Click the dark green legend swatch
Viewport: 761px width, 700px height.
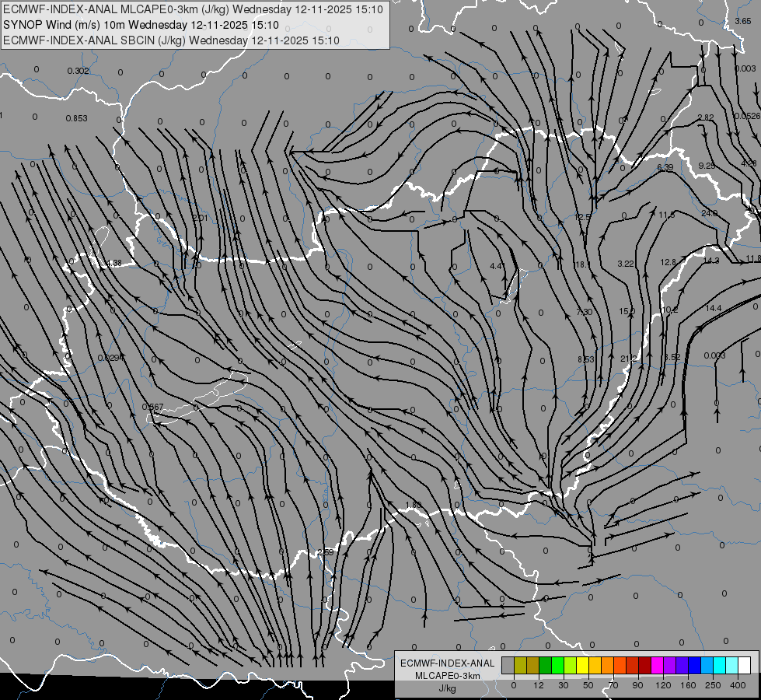click(545, 665)
